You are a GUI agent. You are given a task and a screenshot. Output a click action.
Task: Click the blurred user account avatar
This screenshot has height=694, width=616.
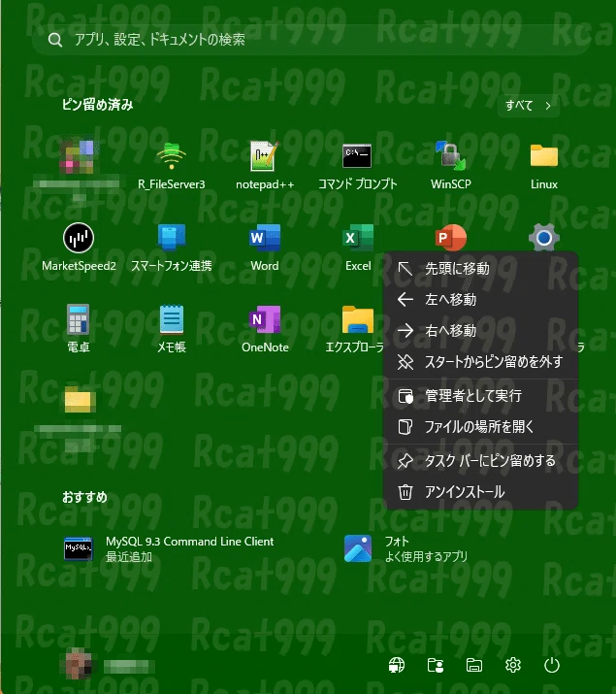[x=79, y=665]
